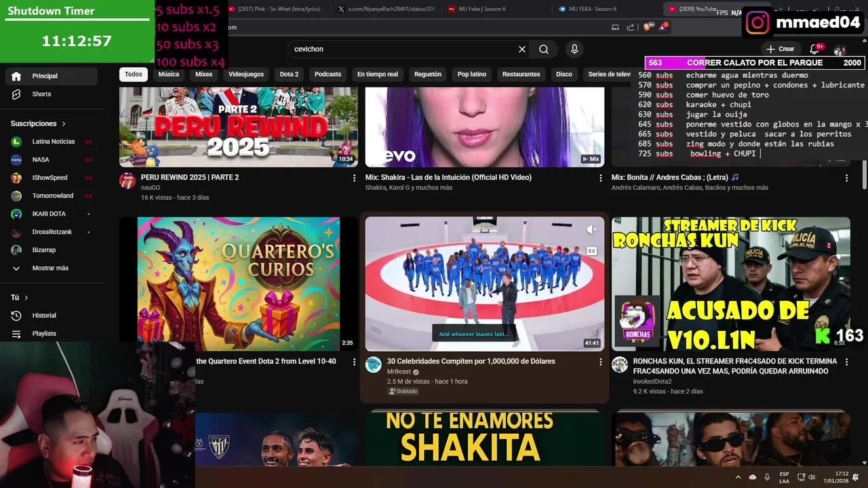Clear the search box text
This screenshot has height=488, width=868.
(x=522, y=49)
